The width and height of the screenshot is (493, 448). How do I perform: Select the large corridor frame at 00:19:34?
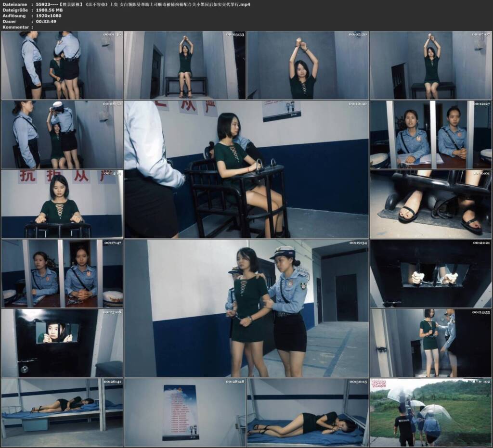click(x=246, y=308)
